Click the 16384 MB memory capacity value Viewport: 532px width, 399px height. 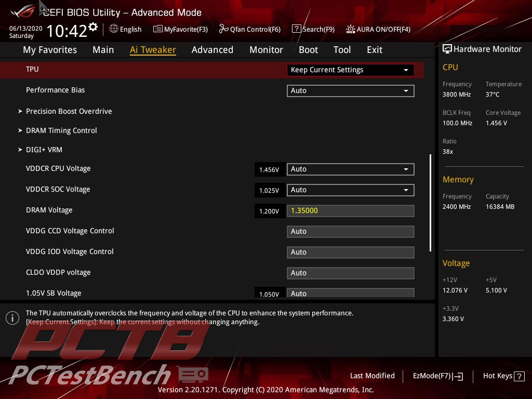(500, 207)
